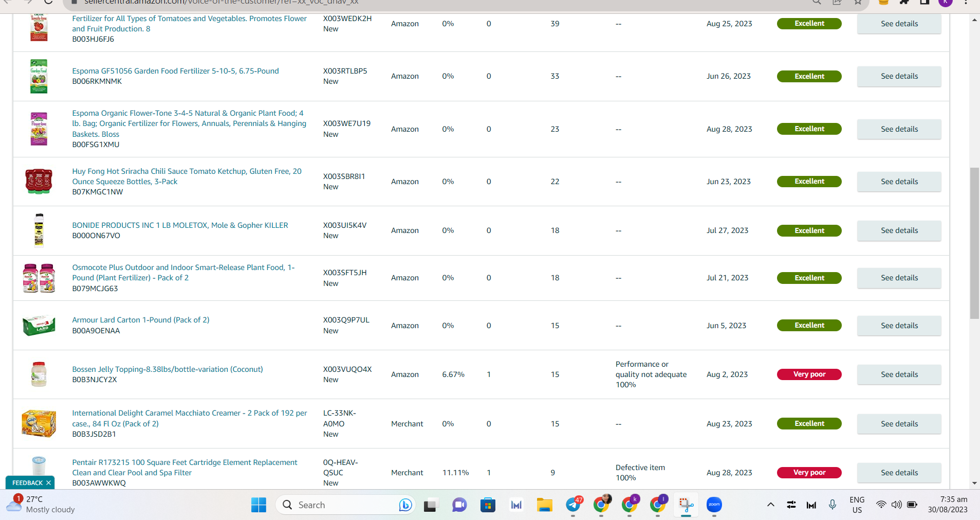Switch to Chrome with 'I' profile badge

pos(658,505)
